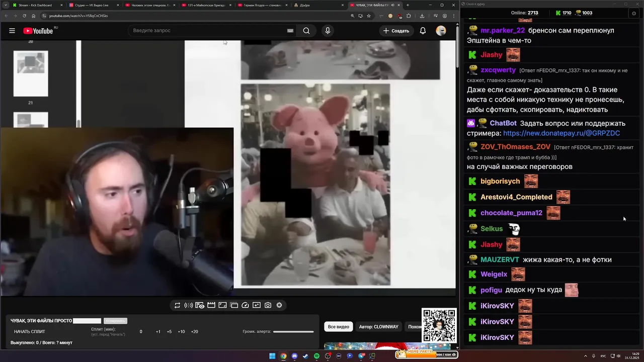Open player toolbar settings gear
The height and width of the screenshot is (362, 644).
pyautogui.click(x=279, y=305)
